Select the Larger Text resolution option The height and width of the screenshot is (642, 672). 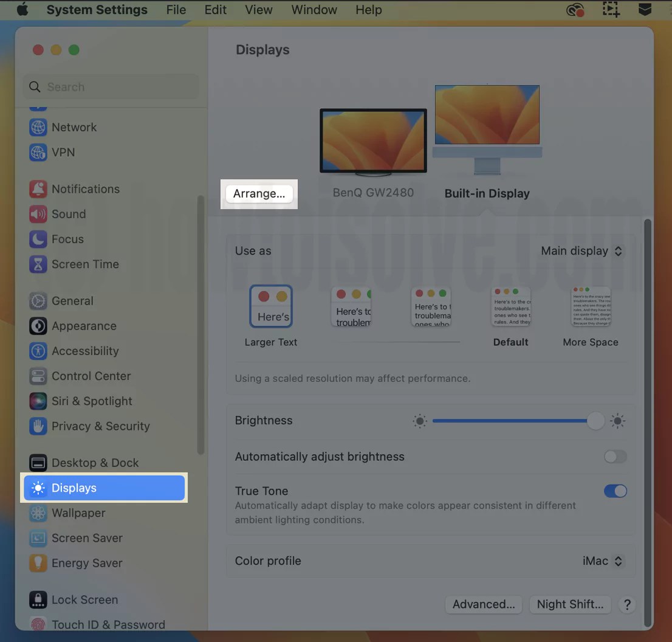tap(271, 306)
